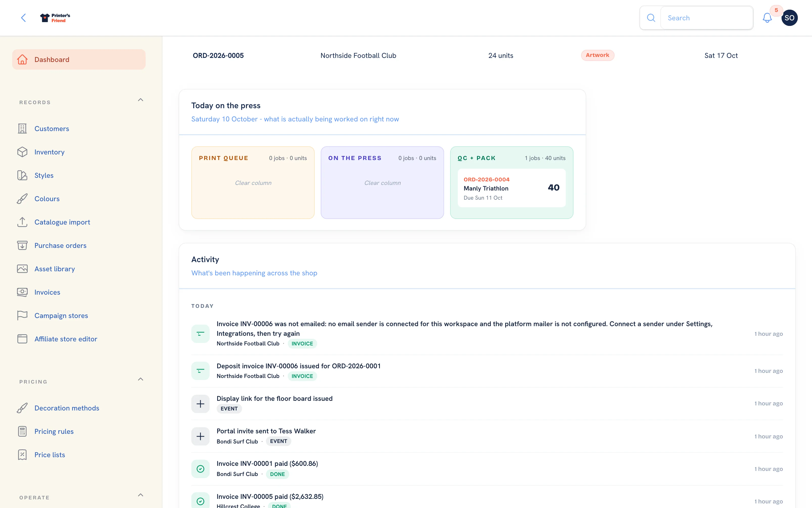
Task: Click the On The Press column header
Action: (x=355, y=158)
